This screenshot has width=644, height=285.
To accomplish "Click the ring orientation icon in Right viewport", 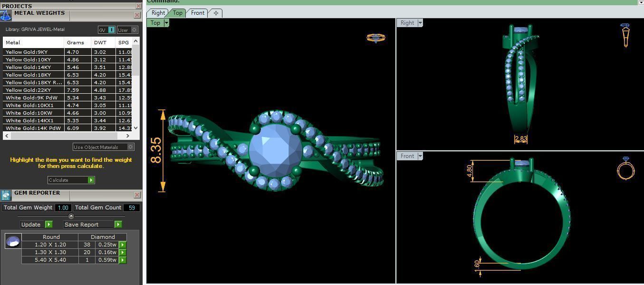I will pyautogui.click(x=625, y=35).
